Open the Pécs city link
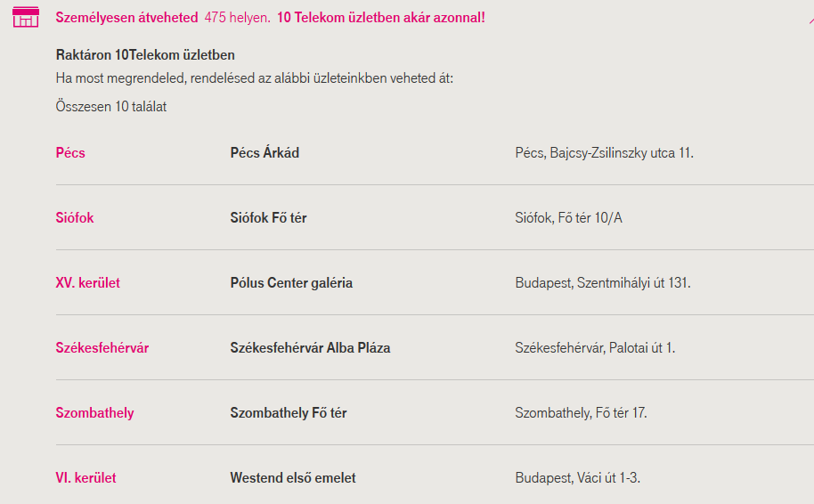The height and width of the screenshot is (504, 814). pos(70,152)
